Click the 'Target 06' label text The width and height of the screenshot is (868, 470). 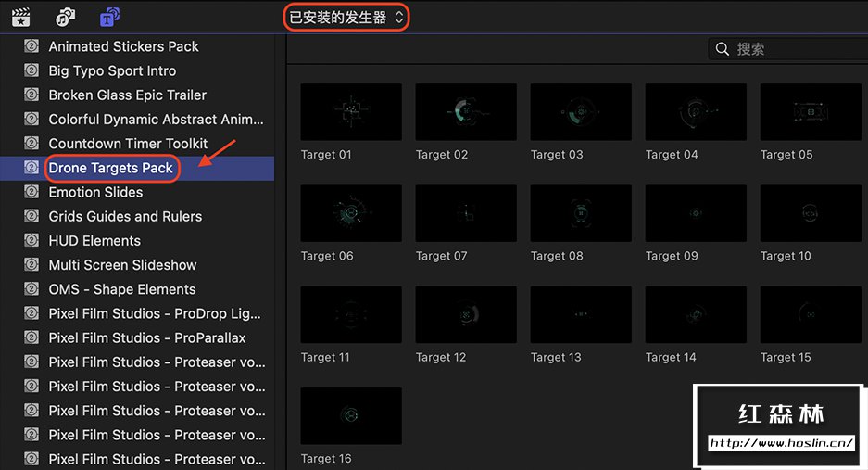click(327, 256)
